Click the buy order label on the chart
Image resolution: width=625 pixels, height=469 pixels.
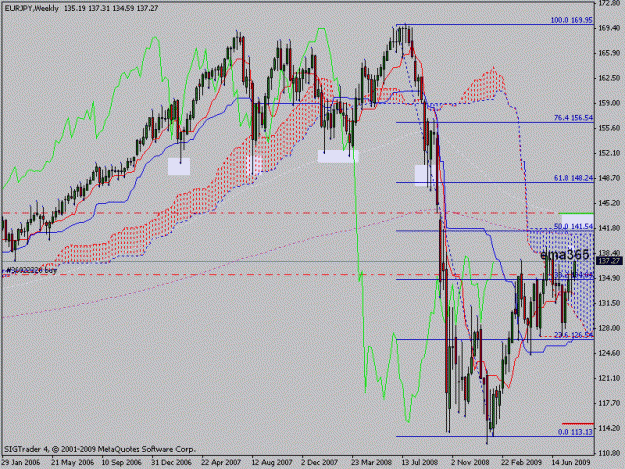tap(30, 270)
